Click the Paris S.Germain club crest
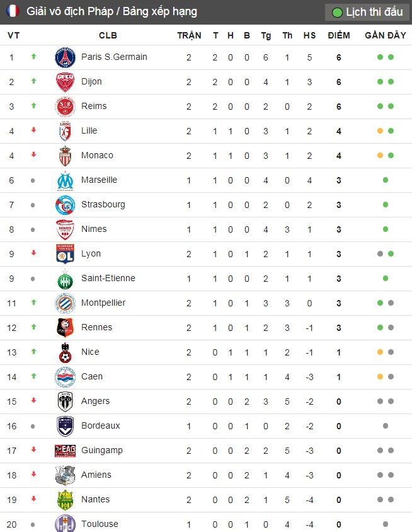This screenshot has height=532, width=412. (x=65, y=57)
